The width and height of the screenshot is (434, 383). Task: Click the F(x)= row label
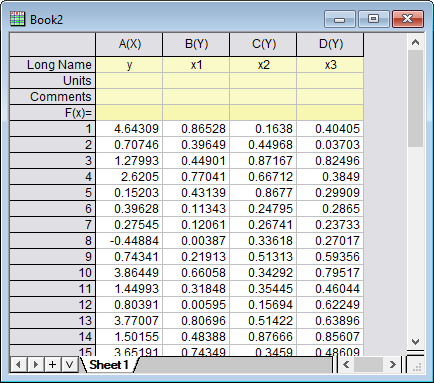pos(53,113)
